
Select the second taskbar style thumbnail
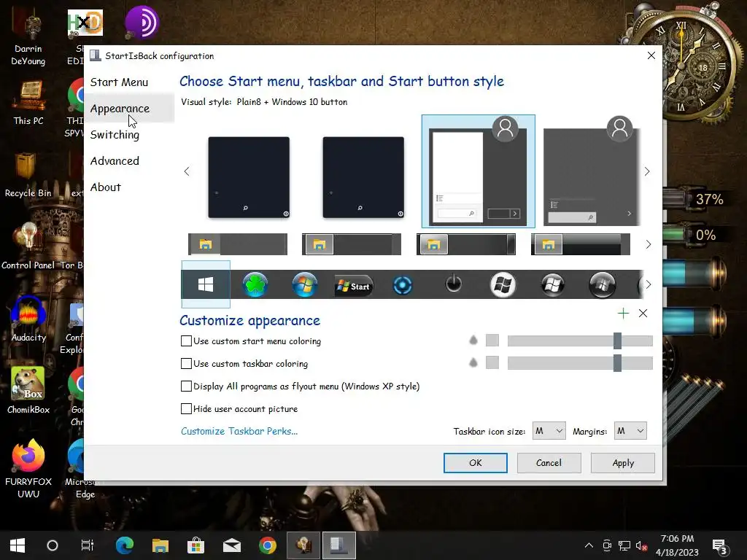point(352,244)
